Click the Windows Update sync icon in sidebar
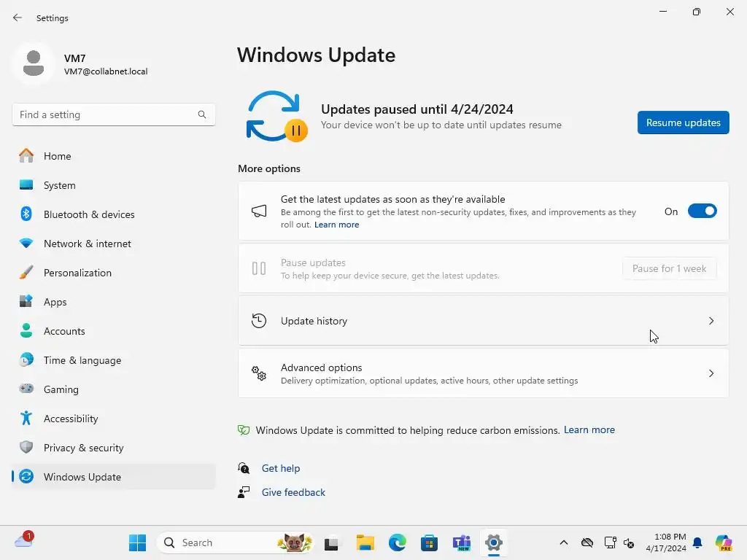 (x=26, y=476)
